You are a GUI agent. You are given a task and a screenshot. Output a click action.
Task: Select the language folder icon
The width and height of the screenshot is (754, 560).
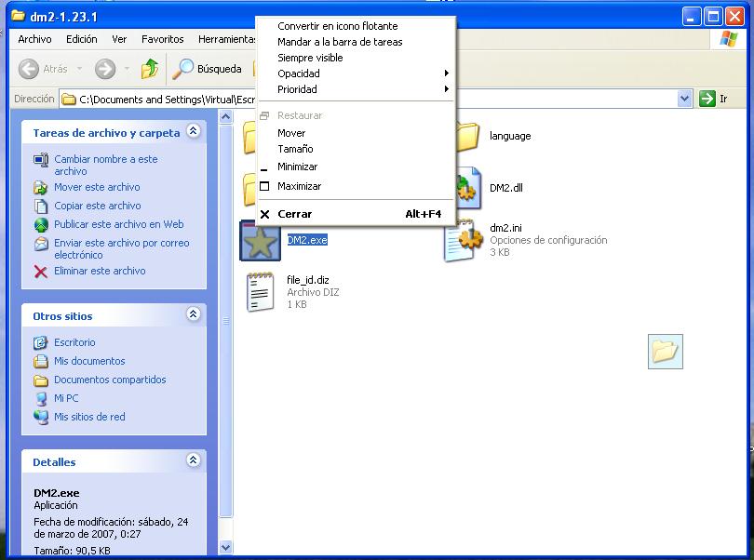click(x=468, y=137)
